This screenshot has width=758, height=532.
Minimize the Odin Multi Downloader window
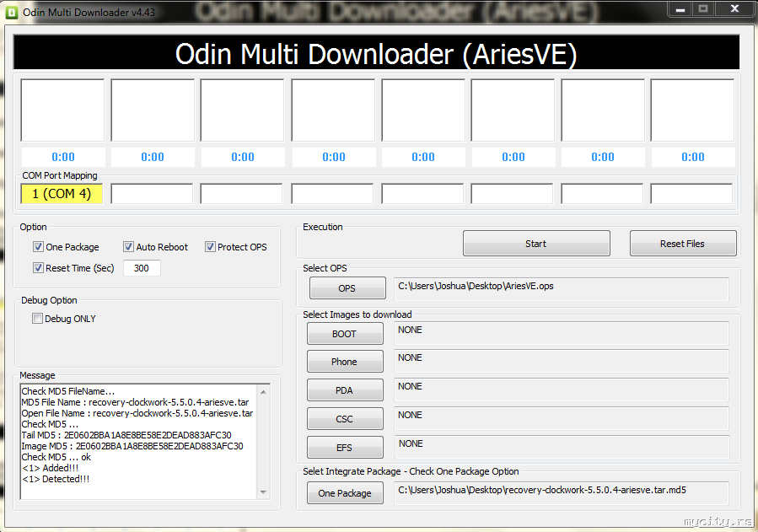680,9
